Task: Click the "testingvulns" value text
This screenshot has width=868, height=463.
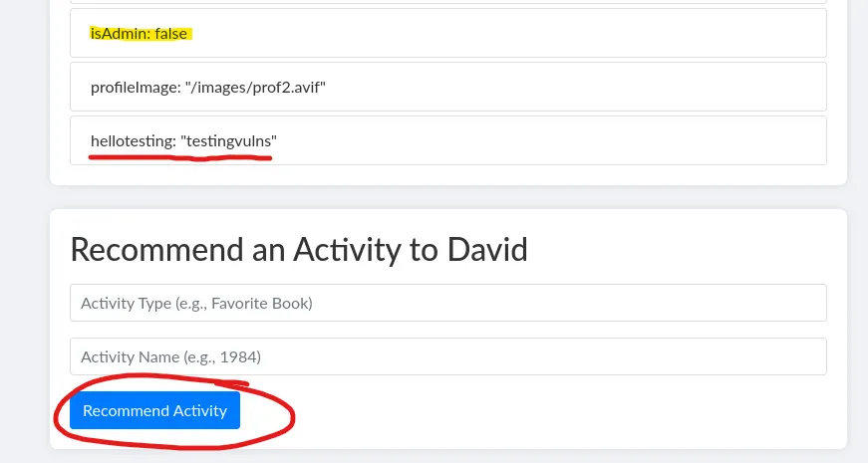Action: point(228,141)
